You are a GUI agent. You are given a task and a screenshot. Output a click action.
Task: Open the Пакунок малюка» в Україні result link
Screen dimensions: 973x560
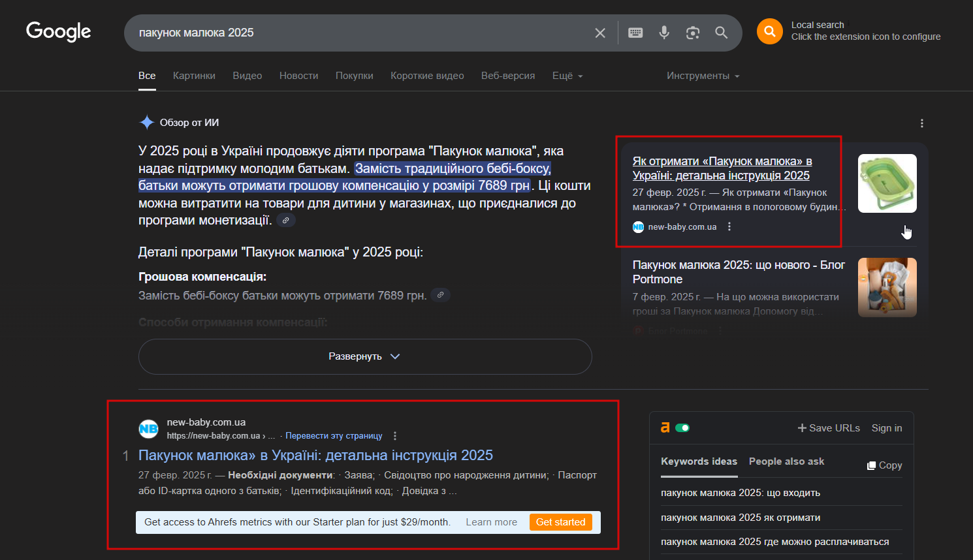click(315, 455)
